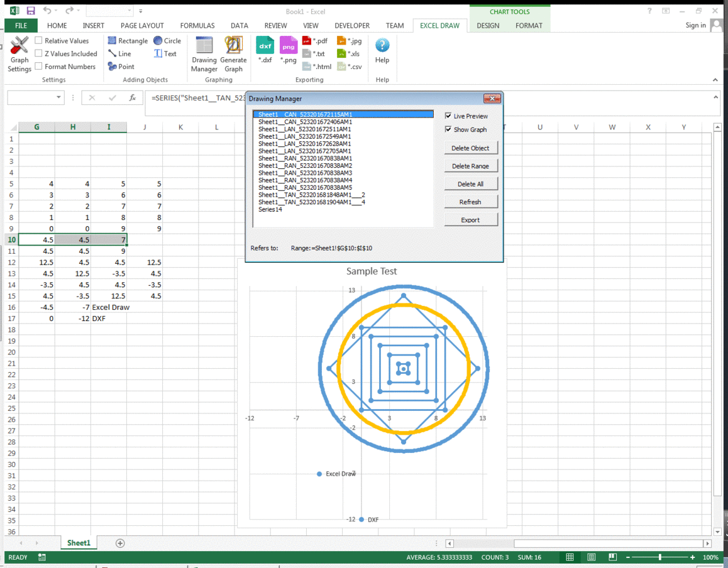The width and height of the screenshot is (728, 568).
Task: Switch to the DESIGN chart tab
Action: tap(488, 26)
